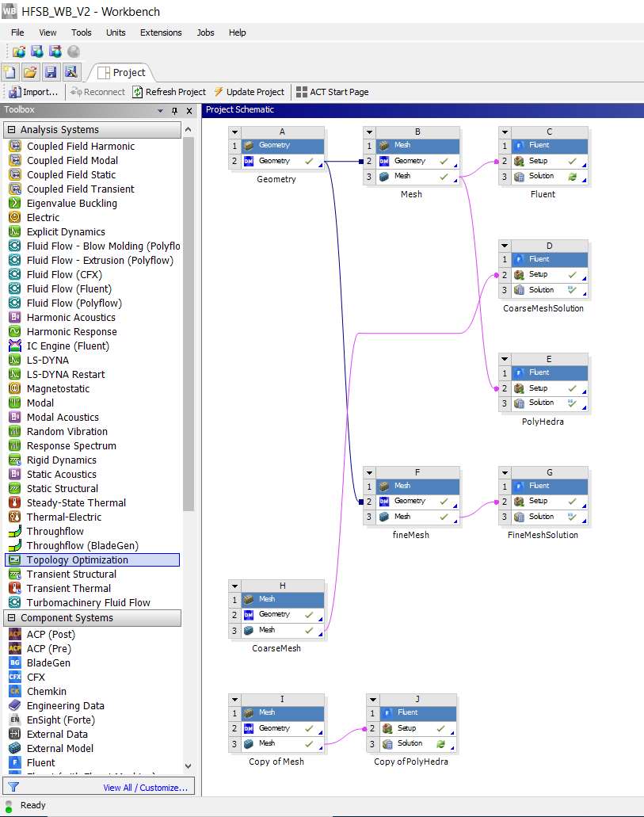Click the Refresh Project button
Image resolution: width=644 pixels, height=817 pixels.
point(169,92)
